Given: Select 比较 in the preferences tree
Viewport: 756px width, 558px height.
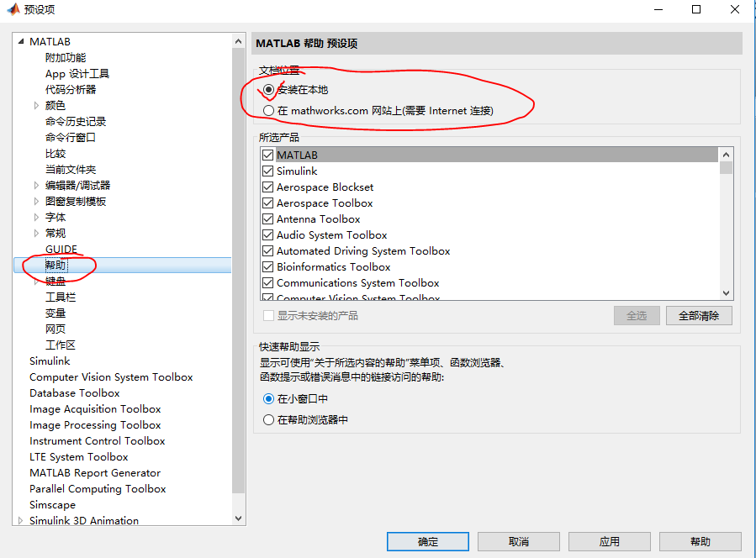Looking at the screenshot, I should click(x=56, y=154).
